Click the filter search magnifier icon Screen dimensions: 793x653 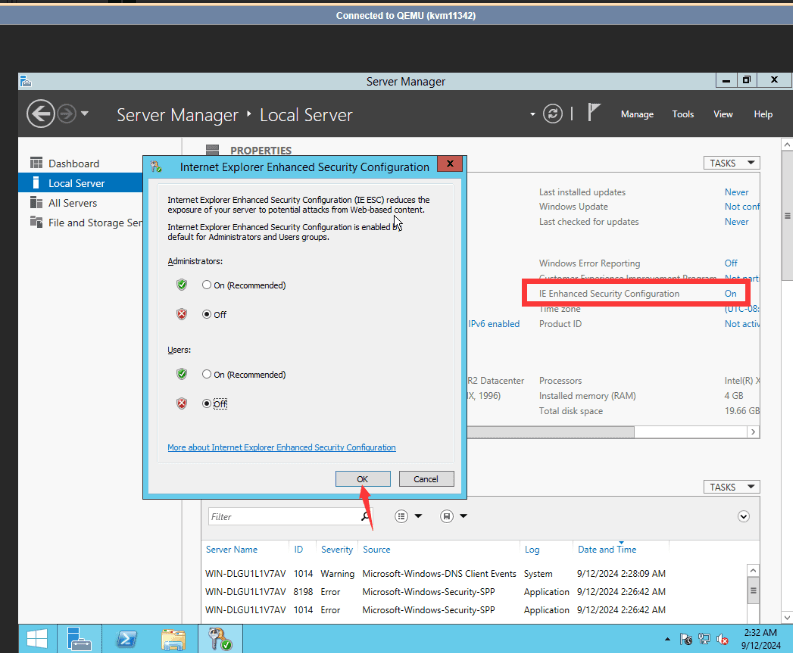click(365, 516)
